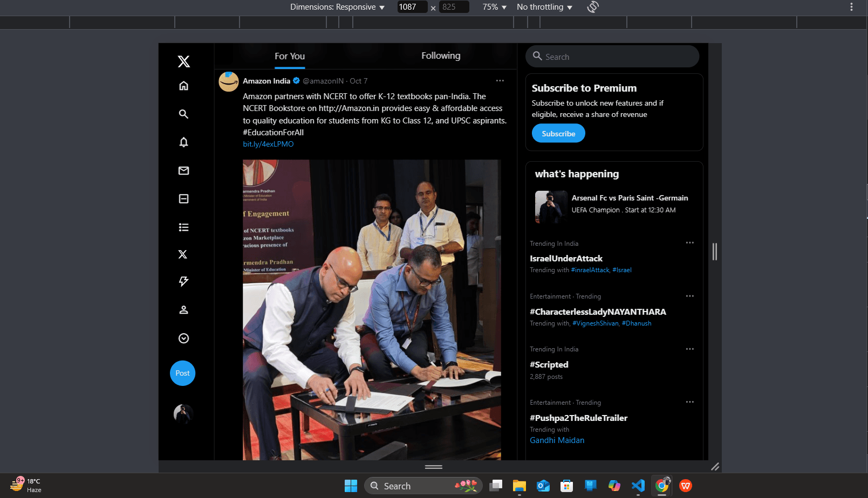Select the For You tab
Screen dimensions: 868x498
pyautogui.click(x=290, y=57)
